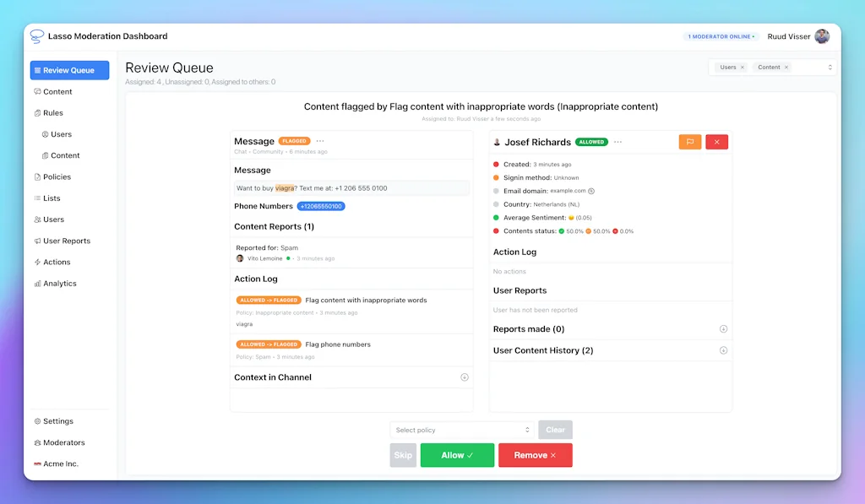Flag user Josef Richards with orange flag button
Image resolution: width=865 pixels, height=504 pixels.
(x=689, y=142)
